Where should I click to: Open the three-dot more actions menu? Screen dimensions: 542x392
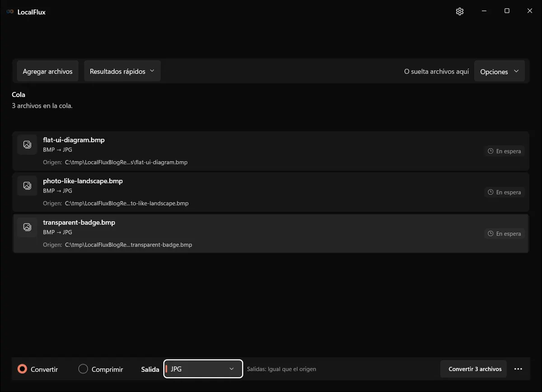coord(518,369)
